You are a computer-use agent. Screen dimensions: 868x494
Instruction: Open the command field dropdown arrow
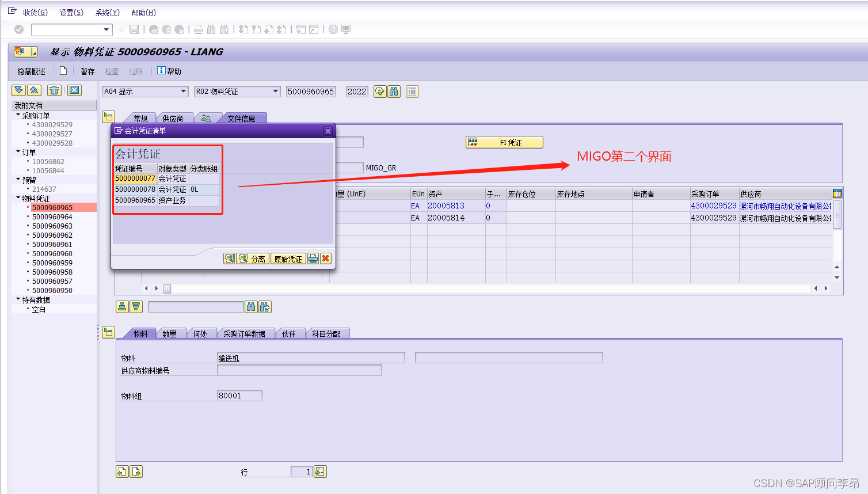pos(106,29)
